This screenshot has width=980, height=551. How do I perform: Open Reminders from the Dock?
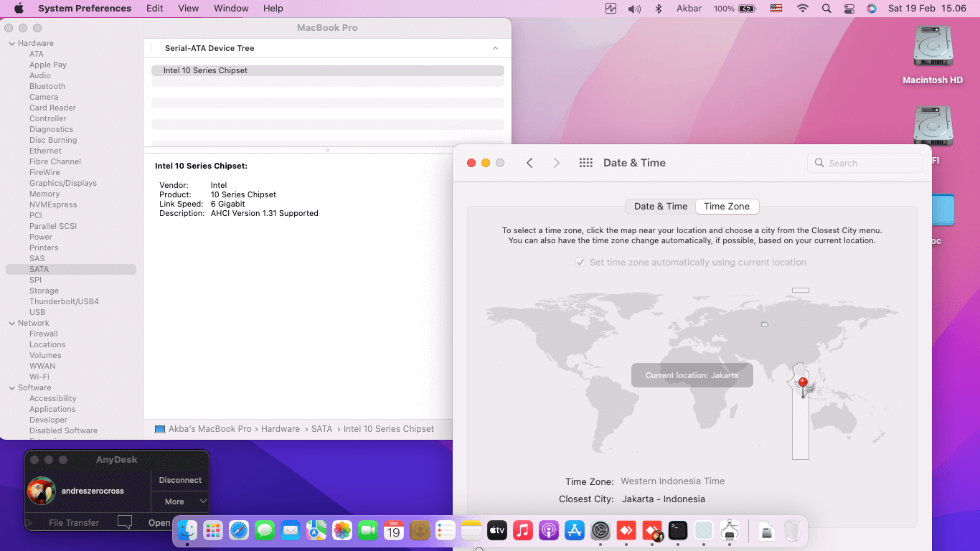446,530
